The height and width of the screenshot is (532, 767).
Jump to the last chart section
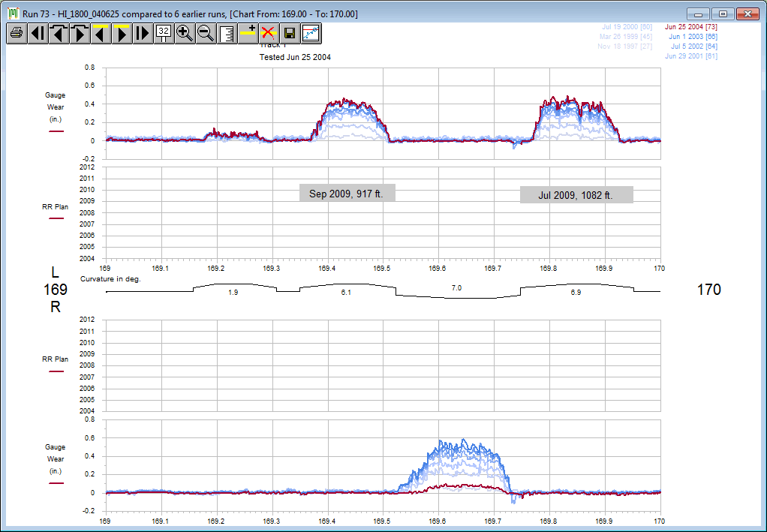pyautogui.click(x=143, y=33)
